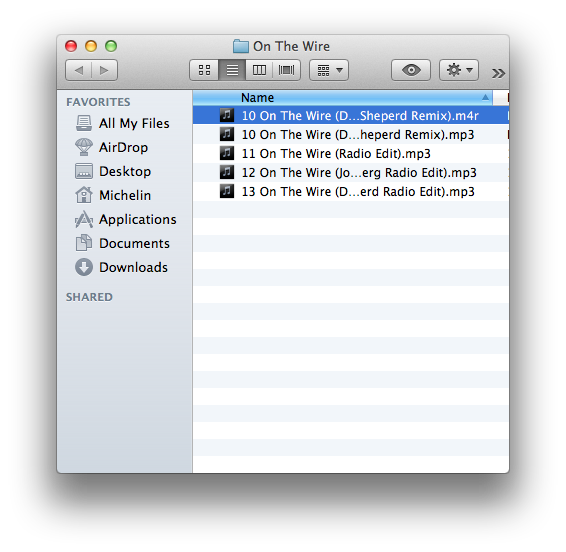566x552 pixels.
Task: Click the FAVORITES section header
Action: click(x=98, y=102)
